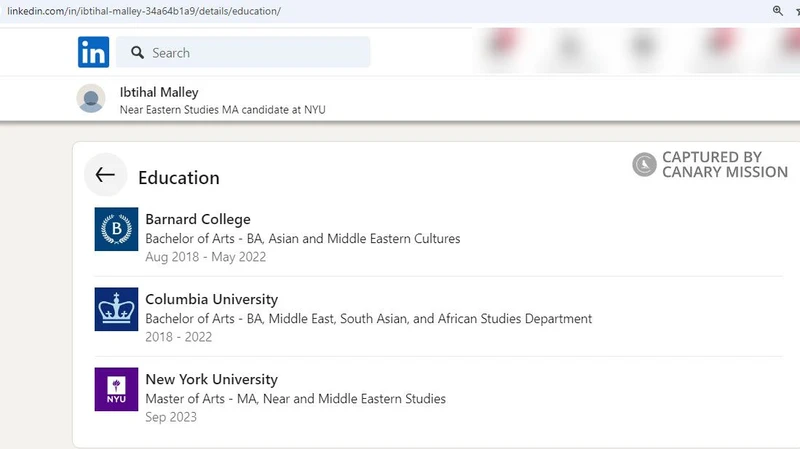Screen dimensions: 800x449
Task: Open the NYU purple logo
Action: [x=116, y=389]
